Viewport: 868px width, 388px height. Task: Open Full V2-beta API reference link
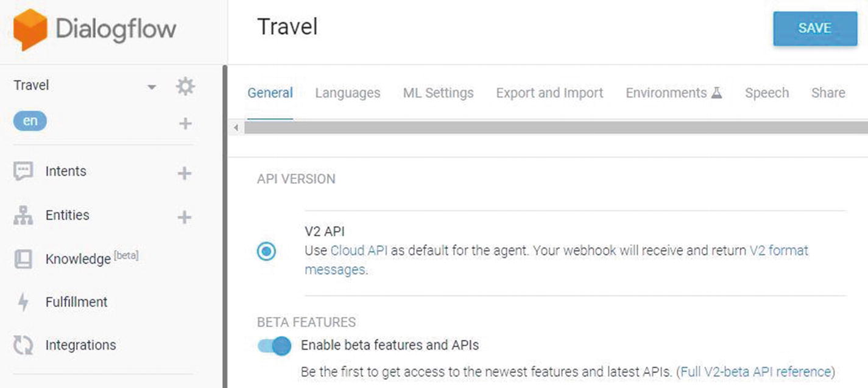755,372
